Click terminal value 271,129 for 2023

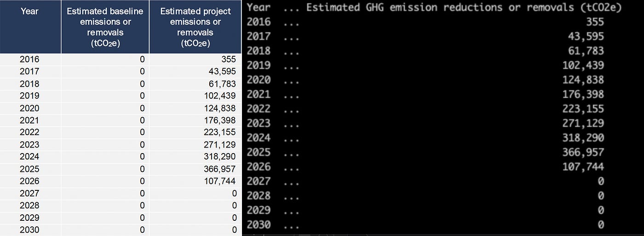(583, 124)
